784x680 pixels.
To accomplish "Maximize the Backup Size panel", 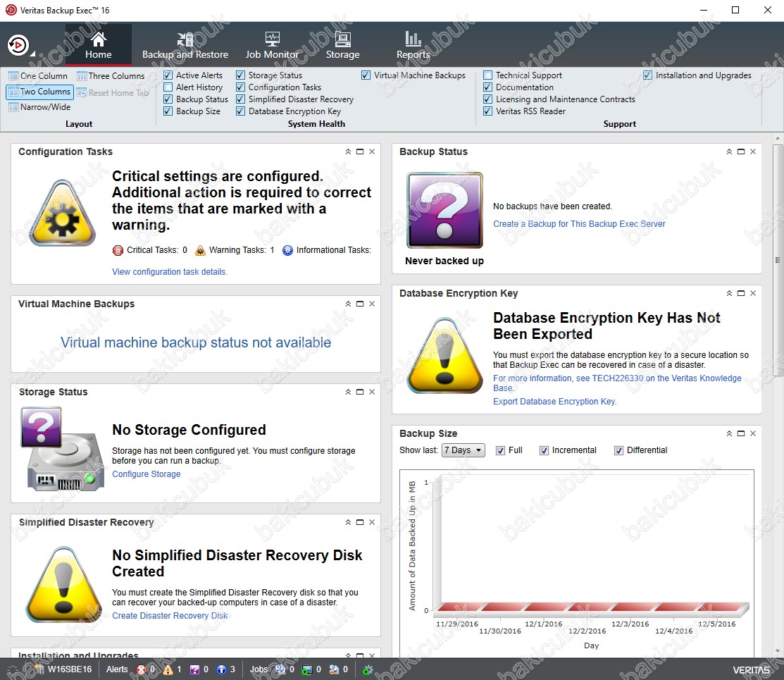I will click(x=741, y=433).
